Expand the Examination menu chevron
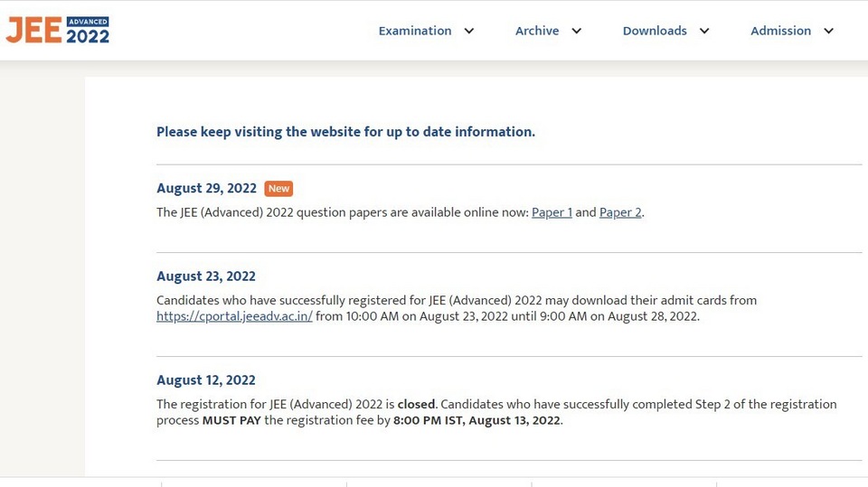The width and height of the screenshot is (868, 487). pos(469,31)
